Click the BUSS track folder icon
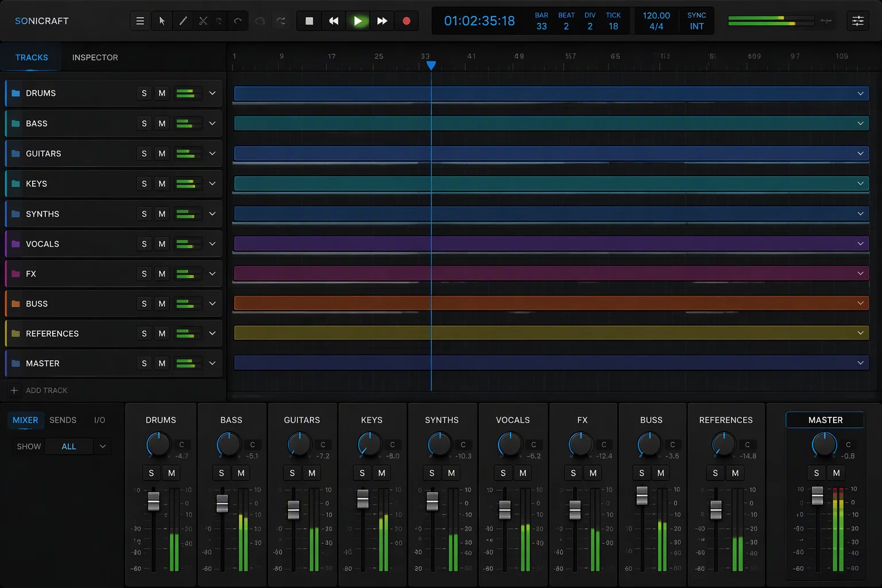The width and height of the screenshot is (882, 588). (x=16, y=304)
